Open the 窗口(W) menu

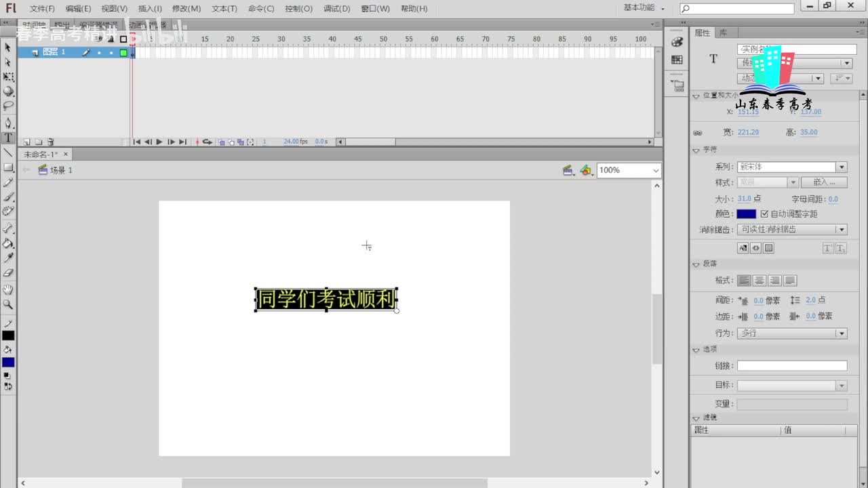(x=376, y=9)
